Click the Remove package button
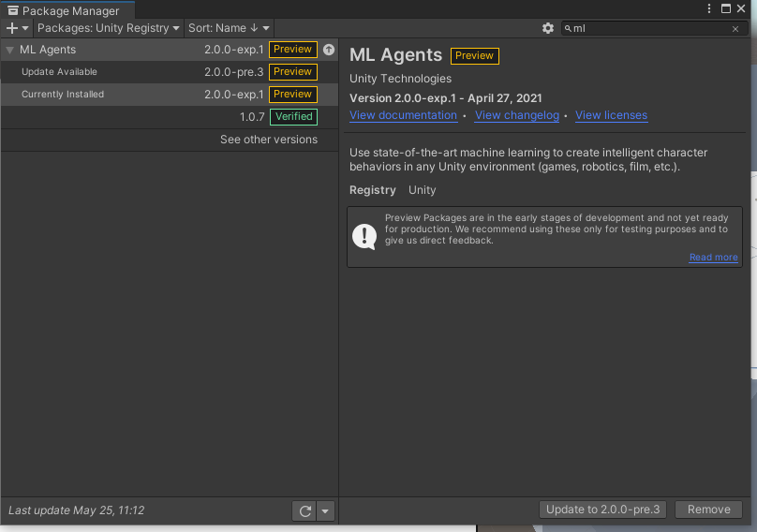757x532 pixels. point(708,510)
